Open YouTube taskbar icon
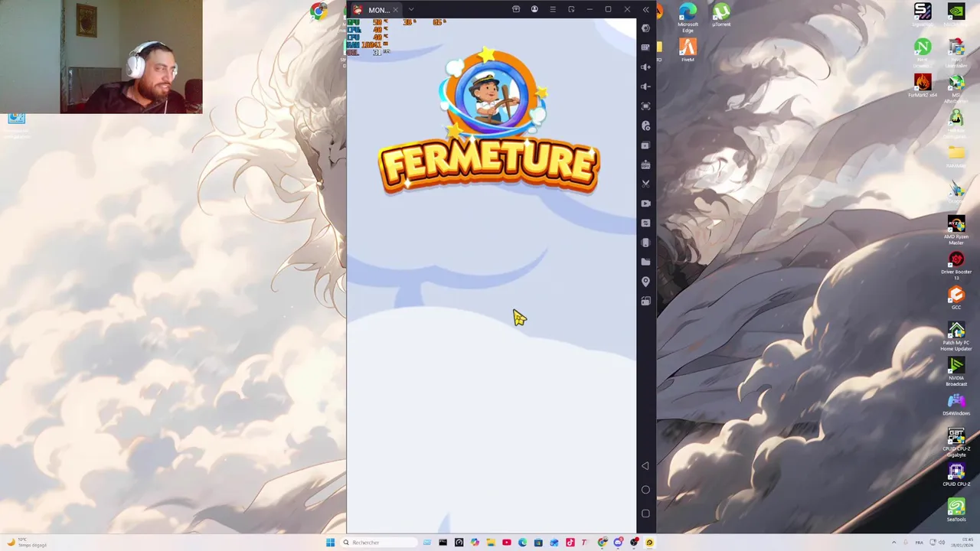The image size is (980, 551). (x=507, y=543)
